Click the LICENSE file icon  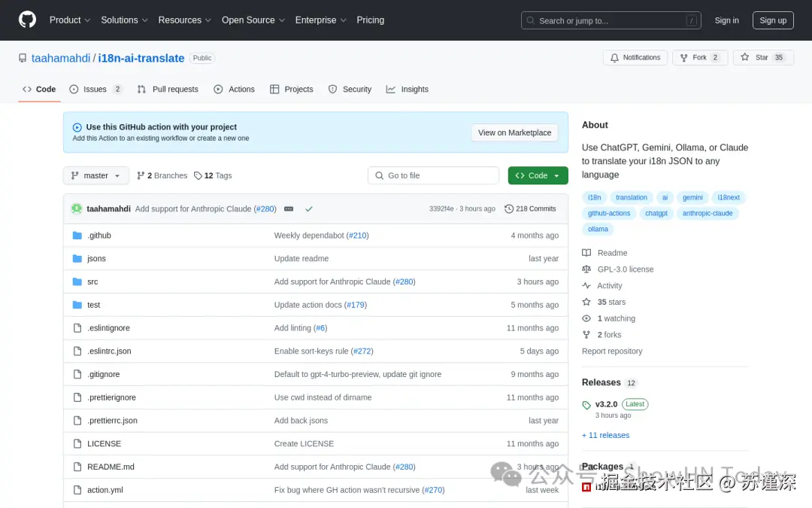tap(77, 444)
